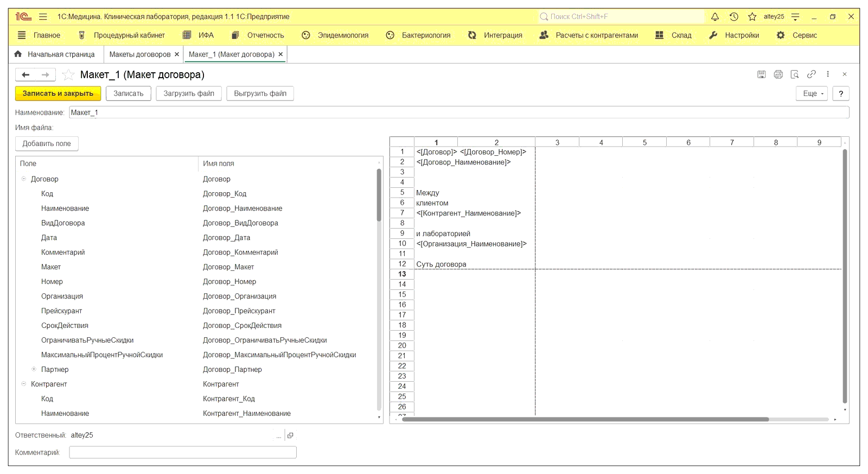Select spreadsheet row header 13

tap(402, 274)
